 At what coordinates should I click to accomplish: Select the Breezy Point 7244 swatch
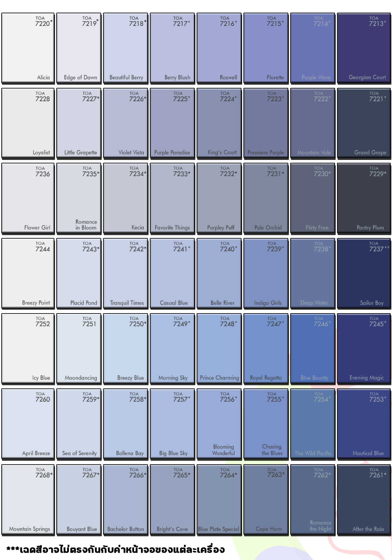pos(28,273)
